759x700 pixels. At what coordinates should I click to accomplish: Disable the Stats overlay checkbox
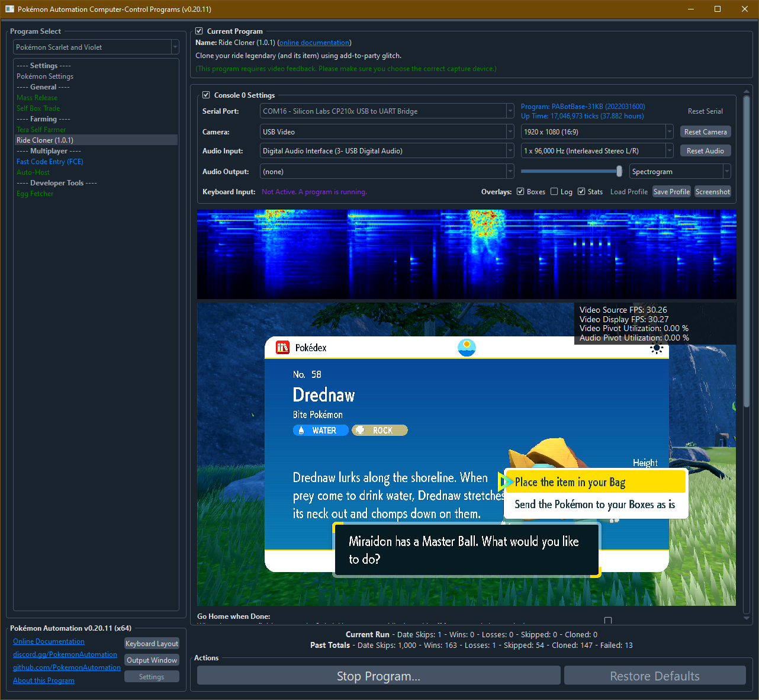coord(581,191)
